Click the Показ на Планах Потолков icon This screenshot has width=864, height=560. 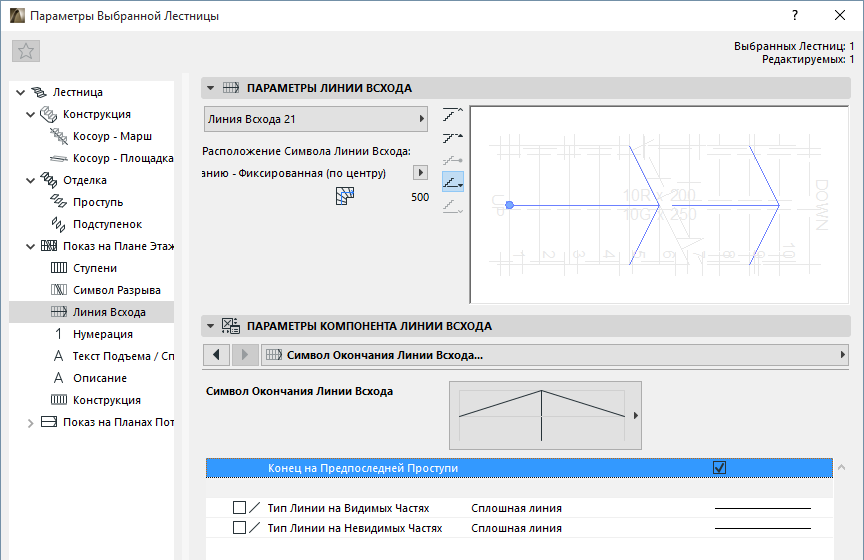tap(49, 422)
